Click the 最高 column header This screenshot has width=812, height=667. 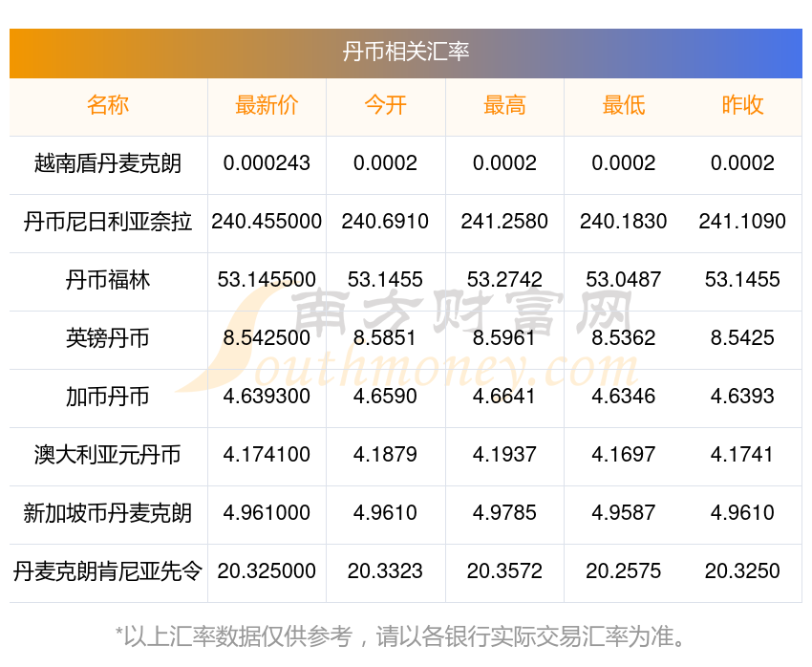[x=504, y=105]
